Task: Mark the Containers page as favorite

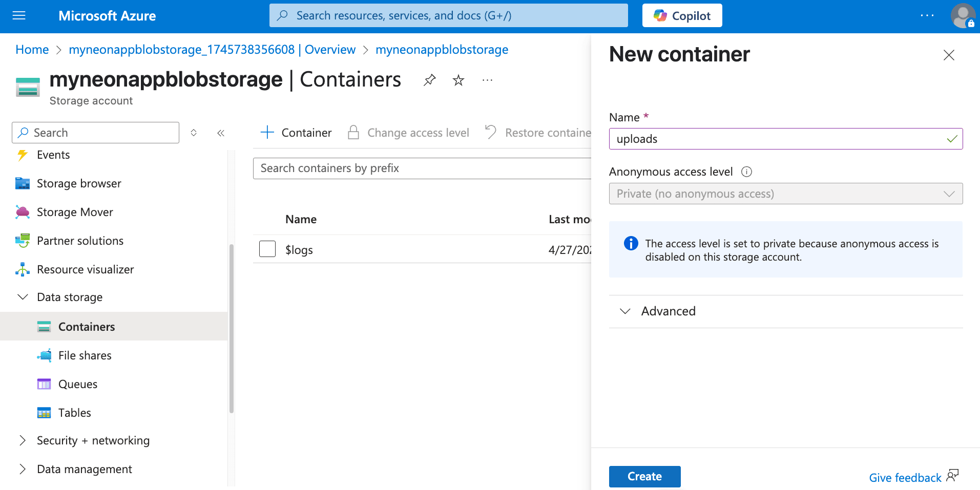Action: click(x=458, y=80)
